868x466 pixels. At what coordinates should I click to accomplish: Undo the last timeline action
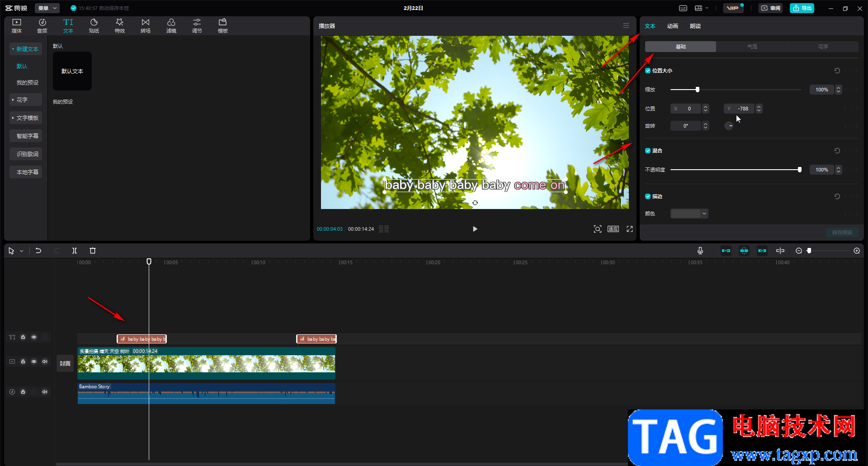coord(38,251)
